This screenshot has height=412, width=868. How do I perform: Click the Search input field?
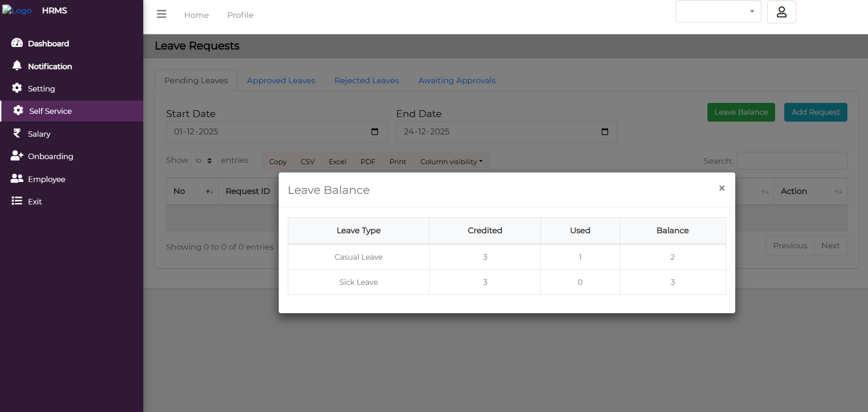[792, 161]
